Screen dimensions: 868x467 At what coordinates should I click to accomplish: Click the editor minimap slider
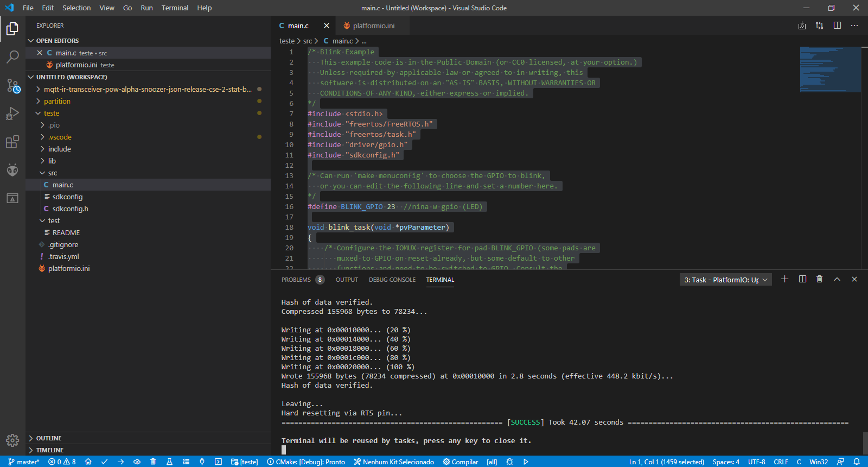click(831, 70)
